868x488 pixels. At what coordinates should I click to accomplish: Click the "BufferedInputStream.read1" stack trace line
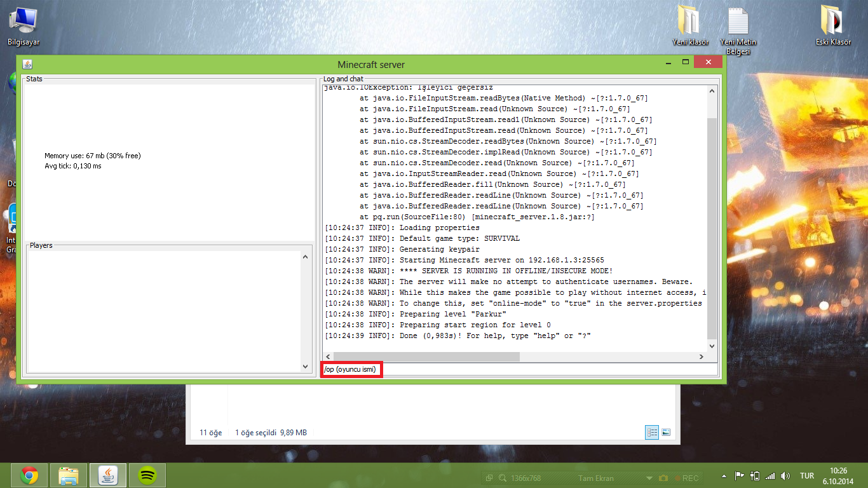click(x=506, y=120)
